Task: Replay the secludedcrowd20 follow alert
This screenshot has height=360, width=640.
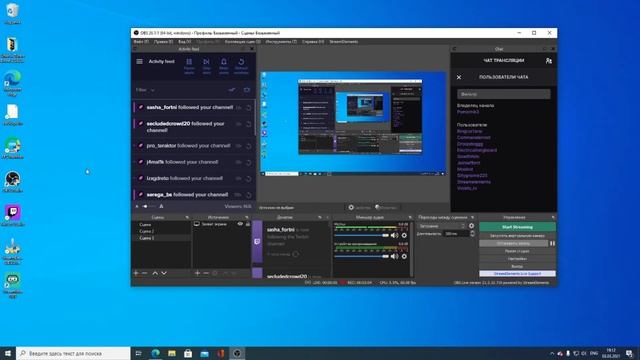Action: 249,124
